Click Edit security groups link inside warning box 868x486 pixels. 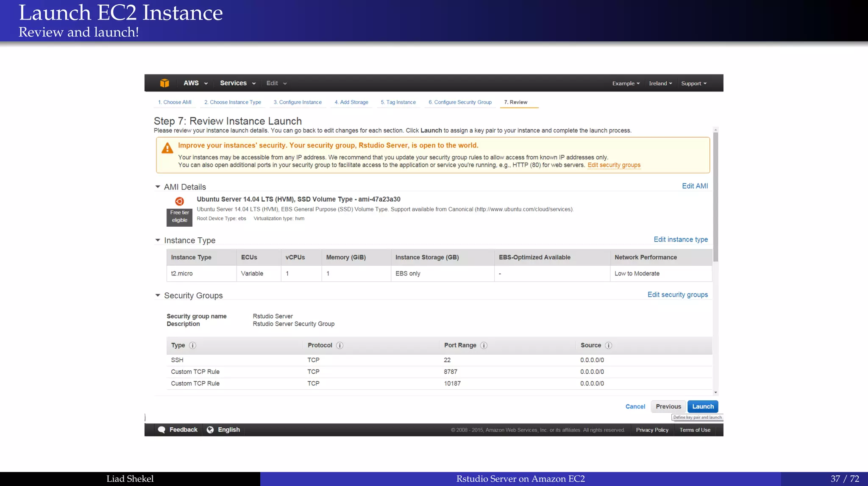[614, 165]
